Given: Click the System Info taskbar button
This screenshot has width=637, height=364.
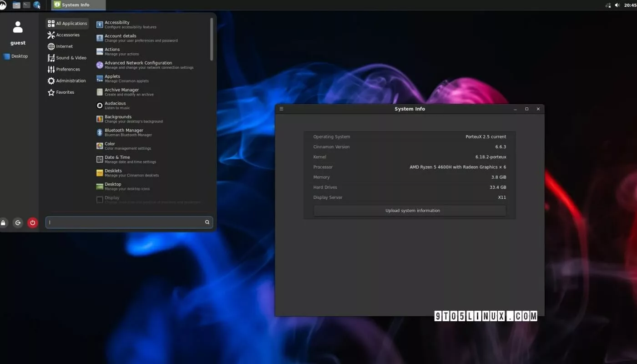Looking at the screenshot, I should (x=78, y=5).
